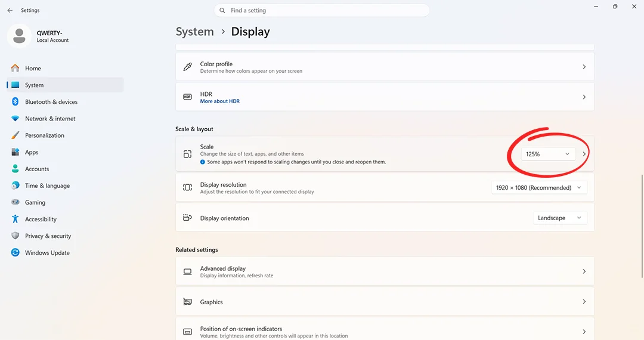644x340 pixels.
Task: Open the Graphics card label
Action: pyautogui.click(x=211, y=302)
